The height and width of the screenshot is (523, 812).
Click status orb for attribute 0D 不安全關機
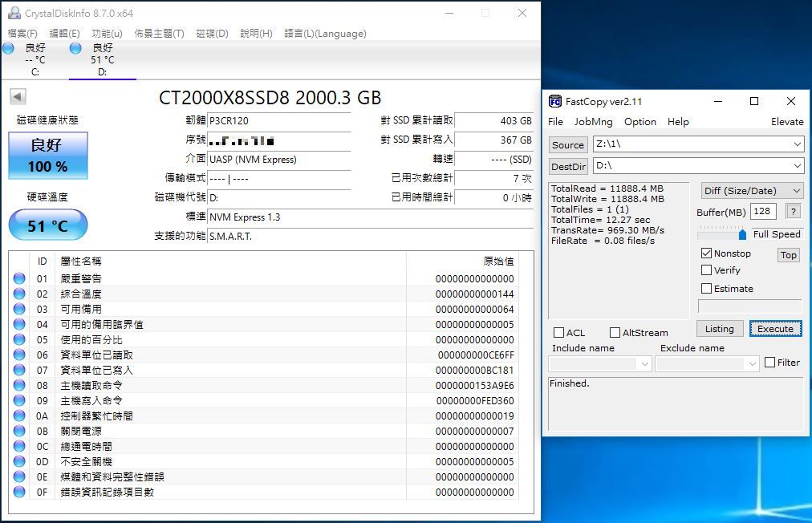tap(19, 461)
